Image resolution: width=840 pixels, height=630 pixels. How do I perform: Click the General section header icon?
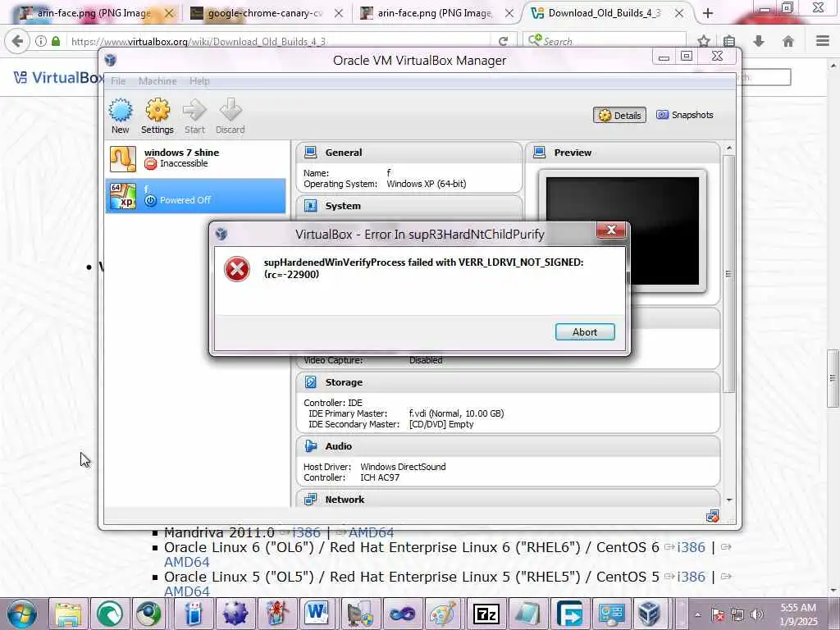310,152
